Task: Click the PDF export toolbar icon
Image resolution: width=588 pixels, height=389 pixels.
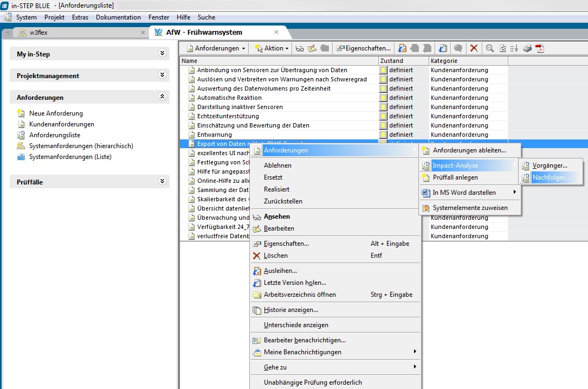Action: coord(540,48)
